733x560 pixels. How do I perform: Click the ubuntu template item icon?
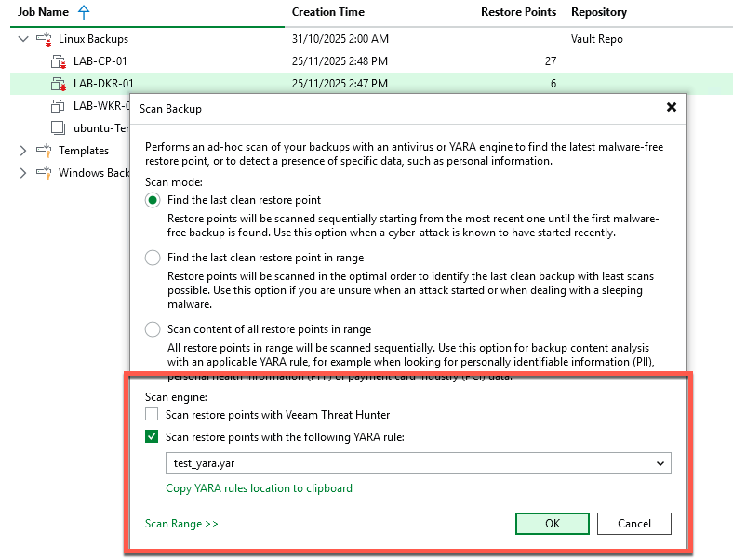pos(58,128)
